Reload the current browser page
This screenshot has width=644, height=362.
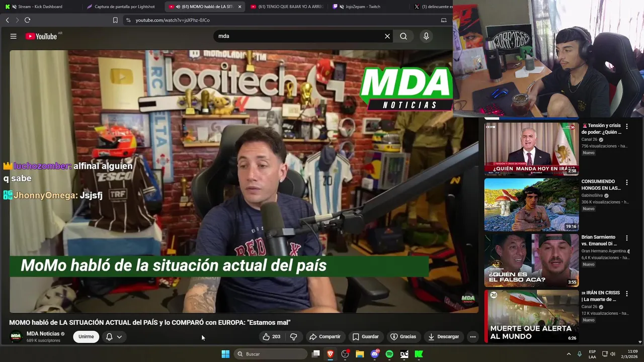27,20
